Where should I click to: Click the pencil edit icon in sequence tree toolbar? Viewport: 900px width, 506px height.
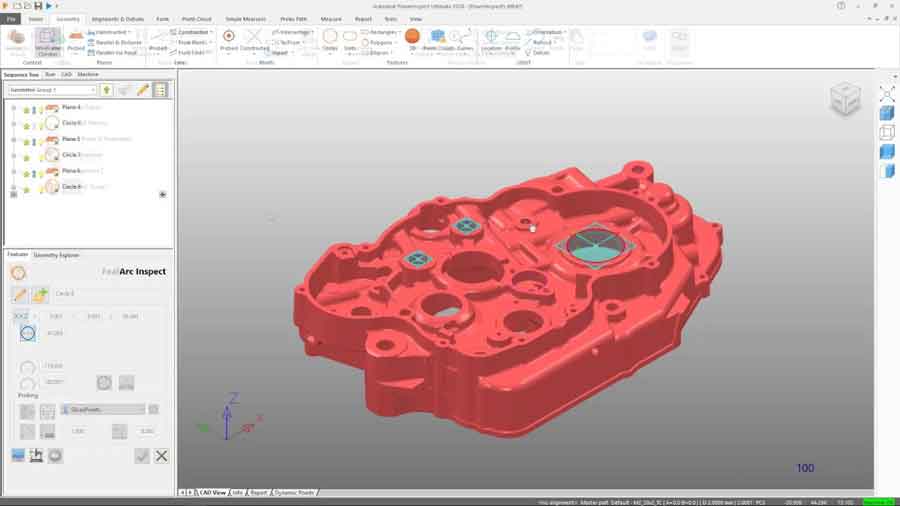pos(143,90)
